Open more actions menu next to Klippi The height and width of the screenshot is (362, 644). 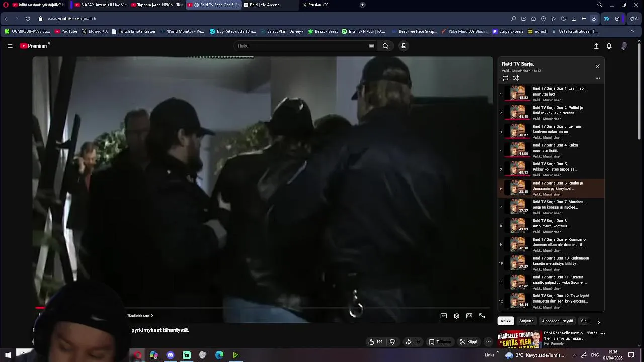(x=488, y=342)
